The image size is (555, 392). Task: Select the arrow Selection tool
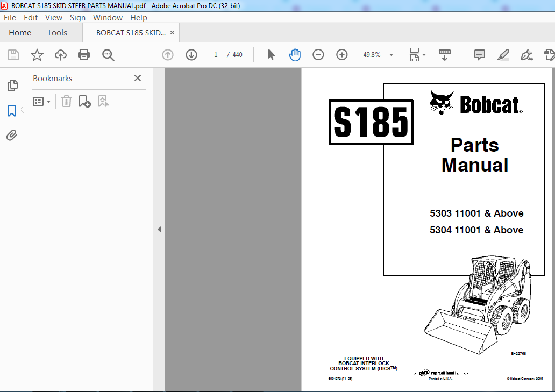click(272, 55)
